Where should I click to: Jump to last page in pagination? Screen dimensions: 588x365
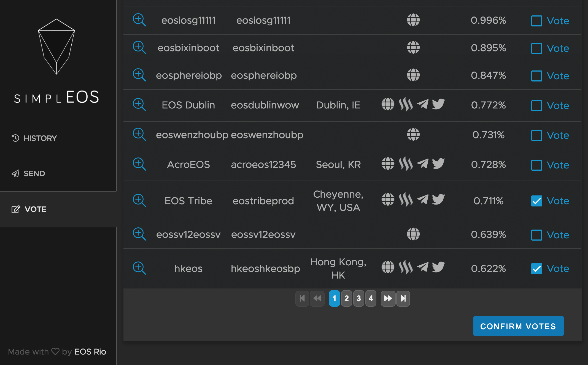(403, 298)
